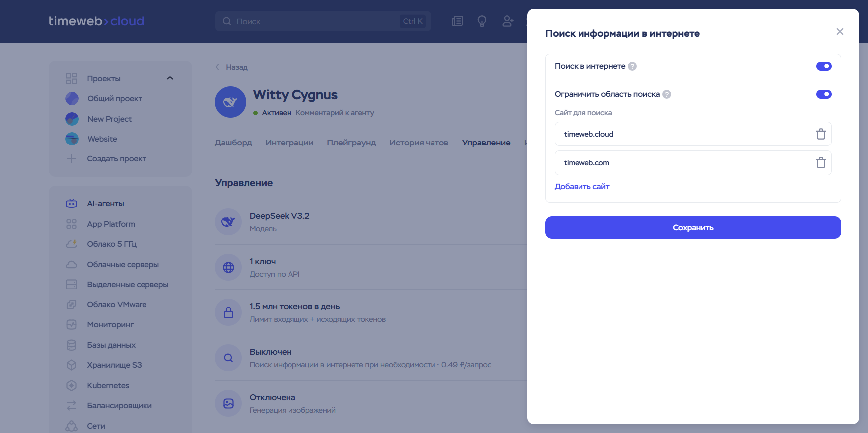Click the magnifier icon for internet search

point(228,358)
